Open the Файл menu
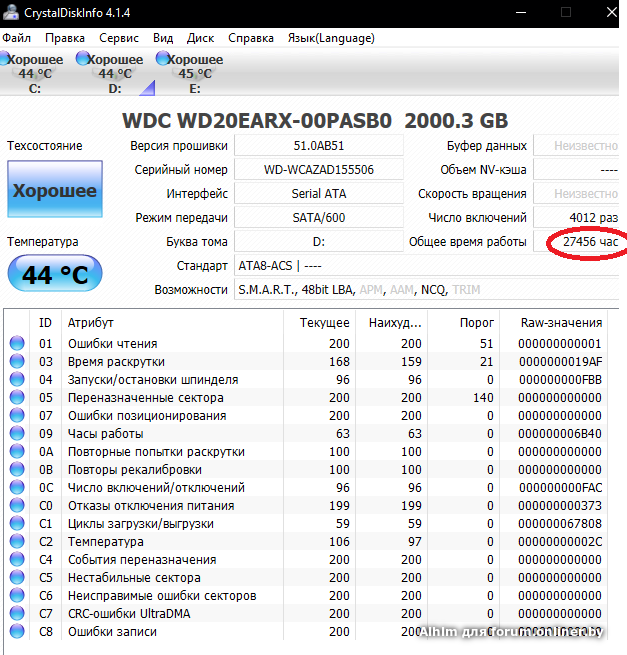627x655 pixels. 16,38
